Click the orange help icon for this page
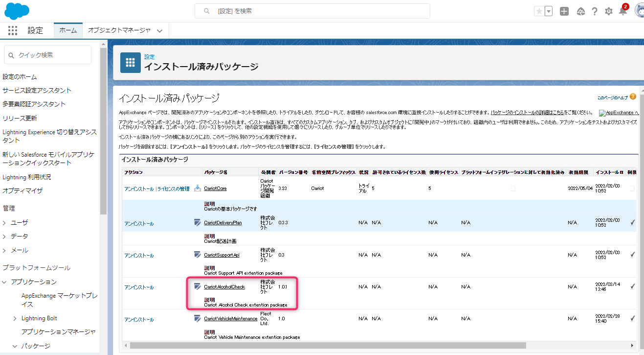Image resolution: width=644 pixels, height=355 pixels. click(x=633, y=97)
